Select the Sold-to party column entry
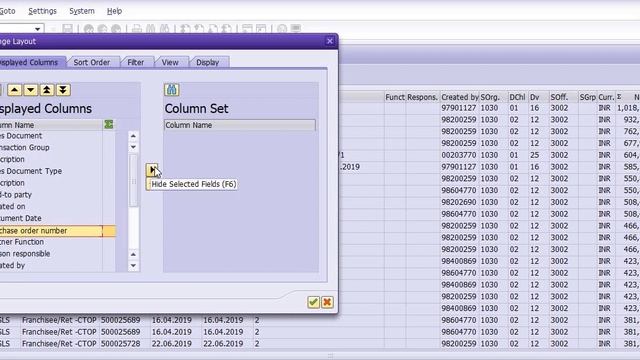Screen dimensions: 640x360 click(x=51, y=195)
